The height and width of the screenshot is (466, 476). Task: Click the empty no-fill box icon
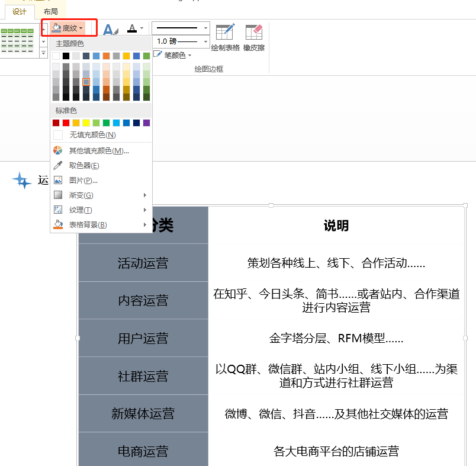coord(57,135)
